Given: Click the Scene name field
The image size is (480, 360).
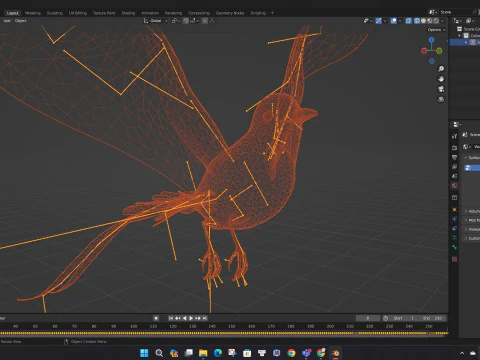Looking at the screenshot, I should (455, 12).
